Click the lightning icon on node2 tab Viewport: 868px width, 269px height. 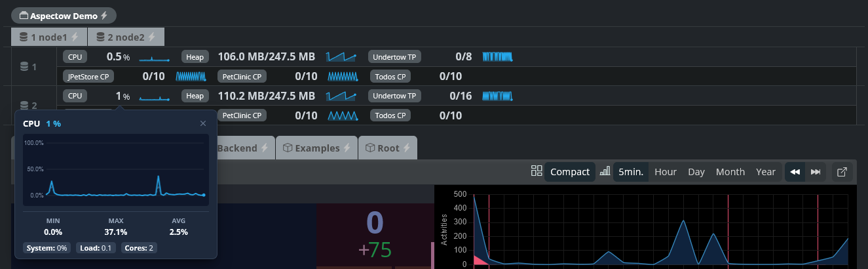tap(151, 37)
